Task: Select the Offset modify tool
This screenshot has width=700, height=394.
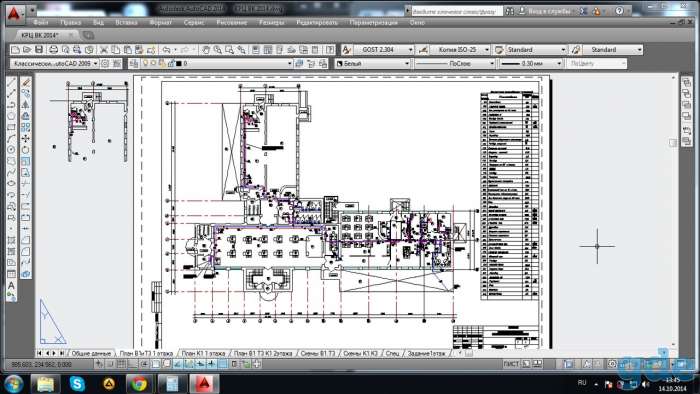Action: tap(26, 116)
